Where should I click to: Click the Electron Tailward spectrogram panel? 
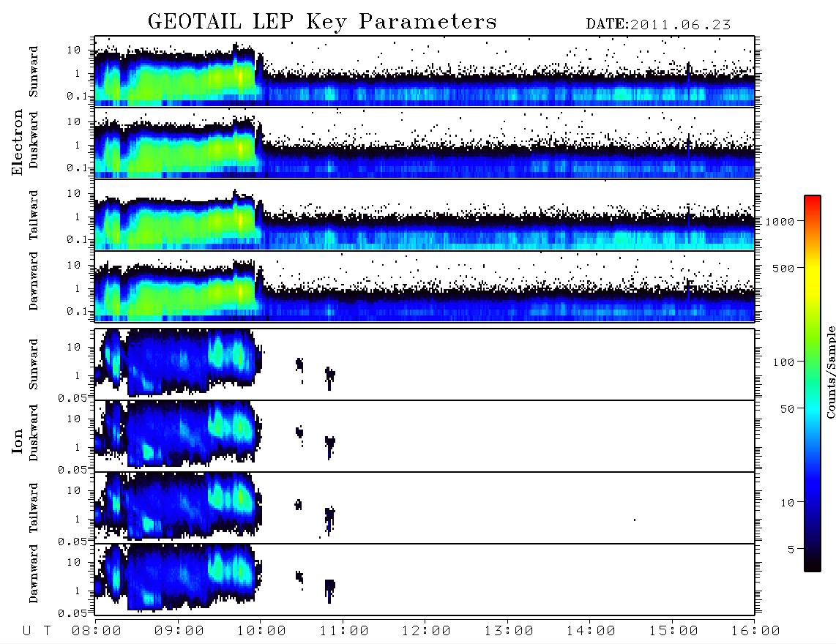point(425,215)
